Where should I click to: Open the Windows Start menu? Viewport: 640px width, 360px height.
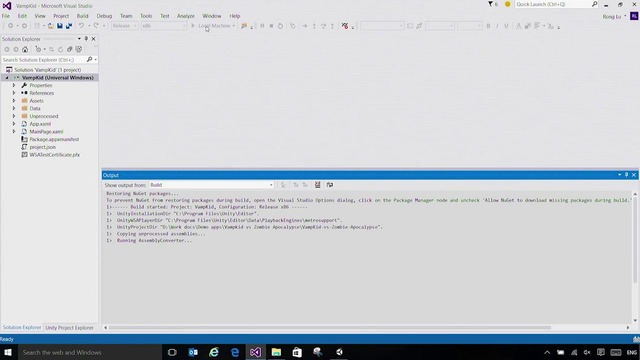click(x=8, y=352)
